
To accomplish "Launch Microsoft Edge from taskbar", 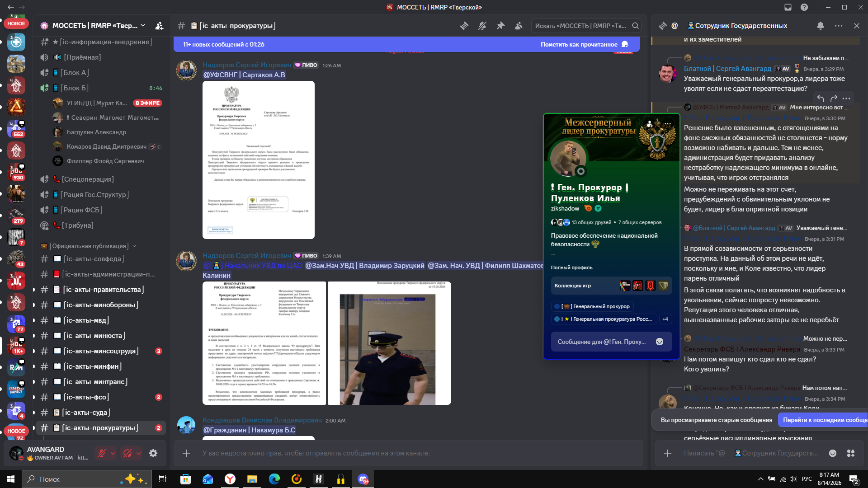I will [274, 479].
